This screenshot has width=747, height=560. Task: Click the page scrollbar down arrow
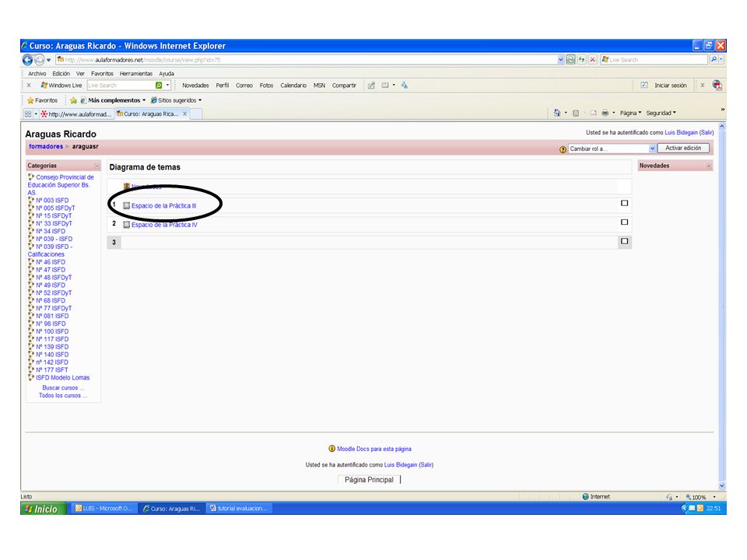722,485
